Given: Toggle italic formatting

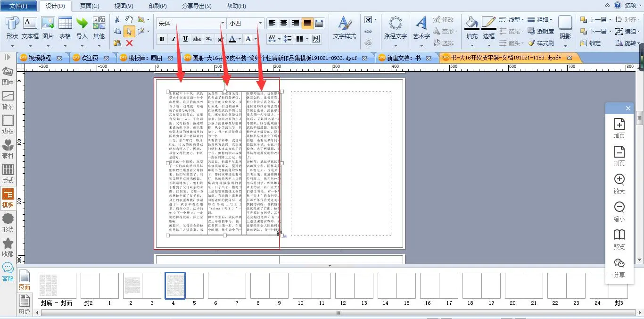Looking at the screenshot, I should [173, 39].
